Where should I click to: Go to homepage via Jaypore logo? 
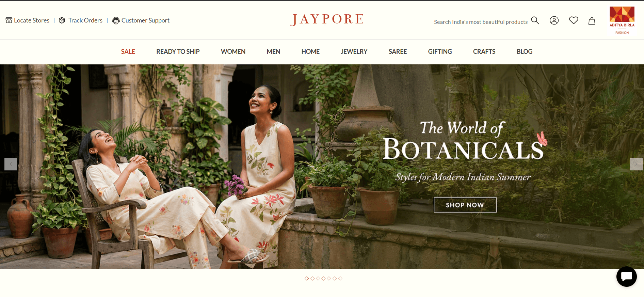327,19
